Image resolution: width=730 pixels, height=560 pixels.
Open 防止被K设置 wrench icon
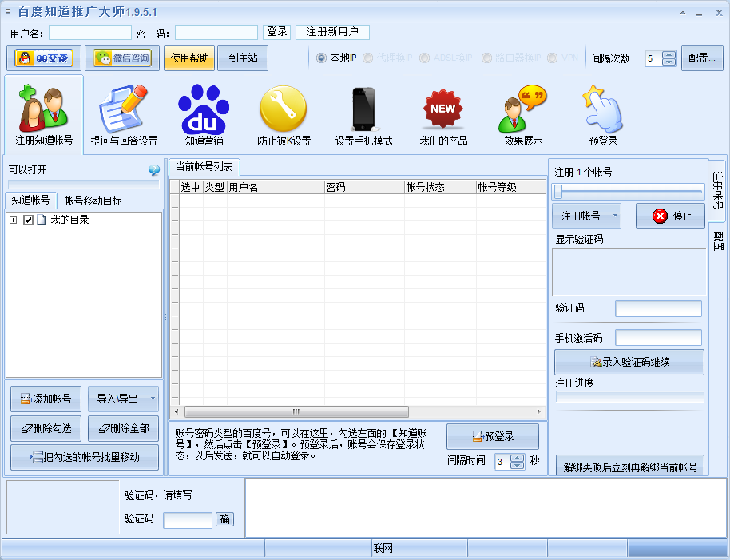click(x=284, y=109)
